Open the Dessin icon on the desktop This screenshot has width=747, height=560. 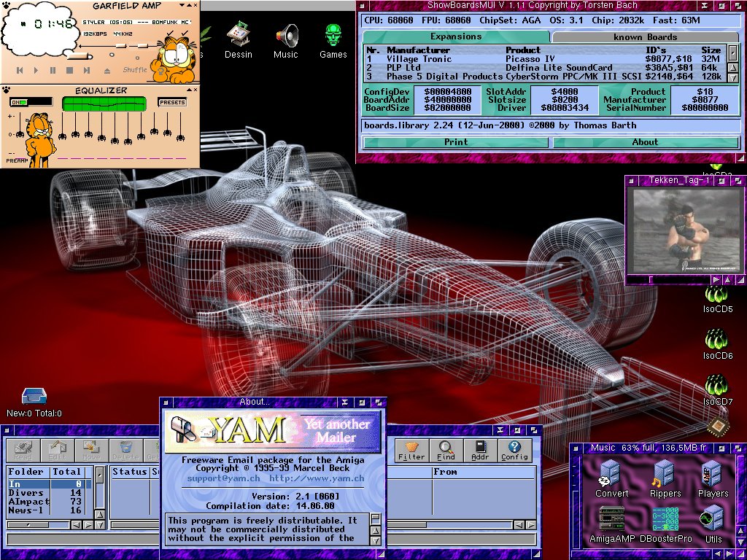[239, 33]
